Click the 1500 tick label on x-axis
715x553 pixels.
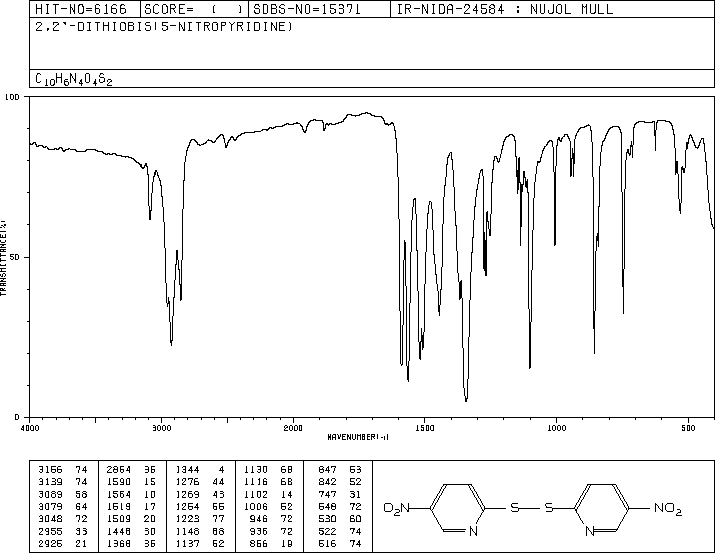[425, 428]
